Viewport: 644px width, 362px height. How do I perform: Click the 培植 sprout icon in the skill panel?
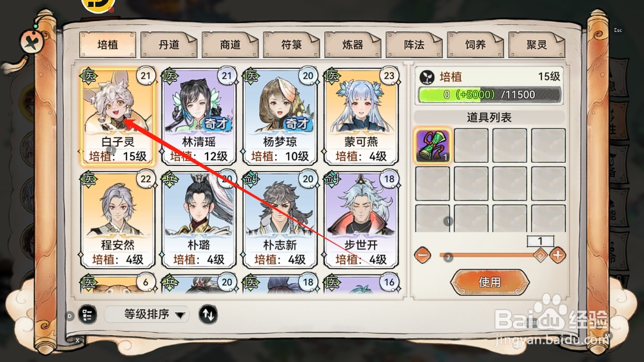coord(427,77)
